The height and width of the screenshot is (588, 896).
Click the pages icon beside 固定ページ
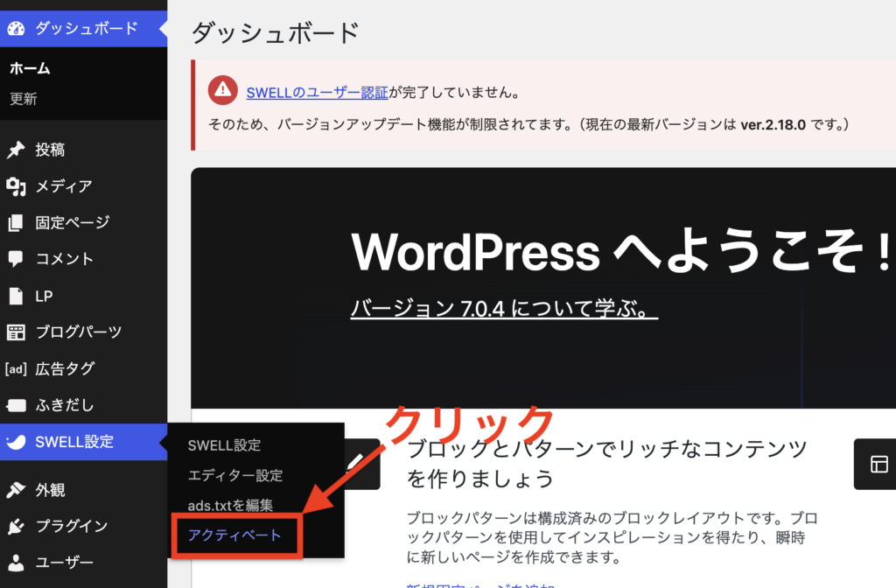coord(16,223)
